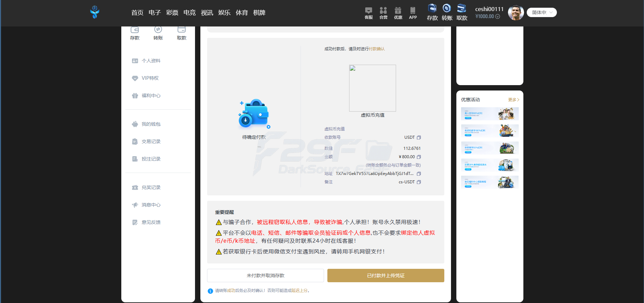Click 已付款并上传凭证 button

point(386,276)
